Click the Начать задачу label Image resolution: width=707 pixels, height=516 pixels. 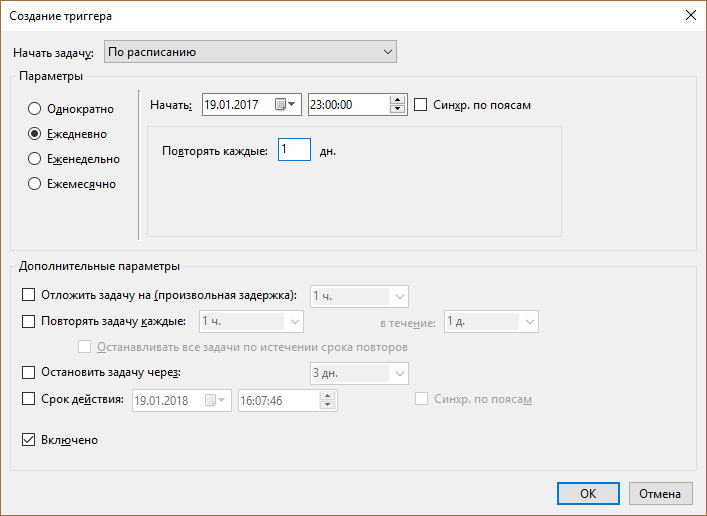pyautogui.click(x=53, y=53)
